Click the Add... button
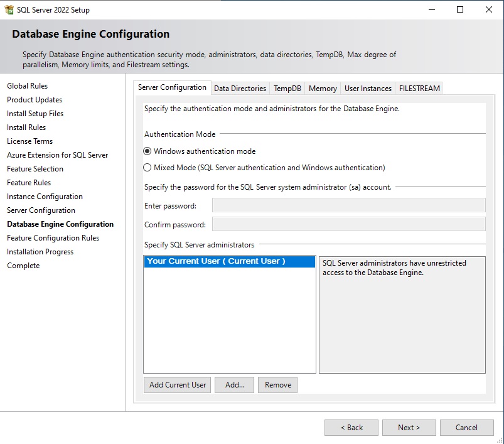Screen dimensions: 504x444 235,385
